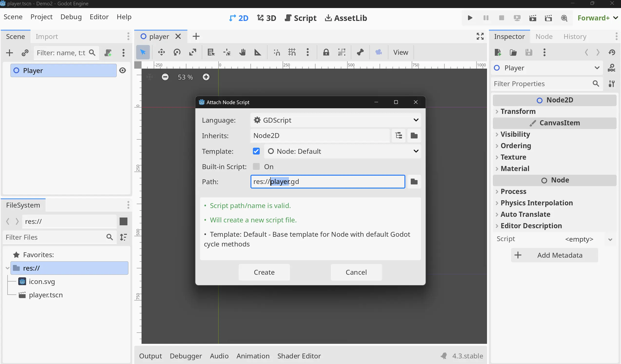Browse for script file next to Path
Screen dimensions: 621x364
pyautogui.click(x=414, y=182)
